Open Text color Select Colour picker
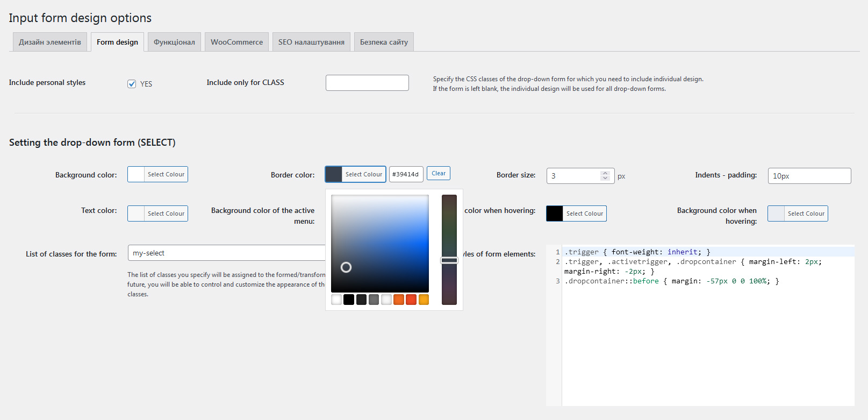This screenshot has height=420, width=868. (157, 213)
